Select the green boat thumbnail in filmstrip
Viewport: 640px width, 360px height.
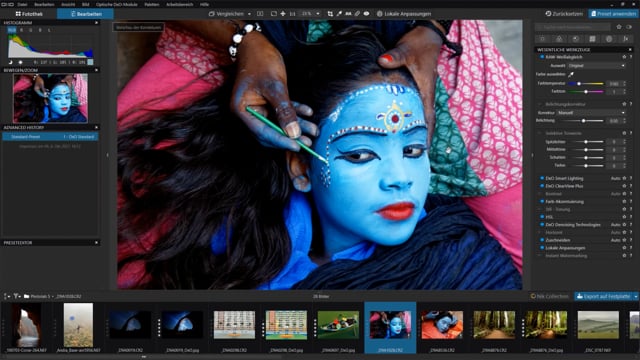click(x=338, y=325)
